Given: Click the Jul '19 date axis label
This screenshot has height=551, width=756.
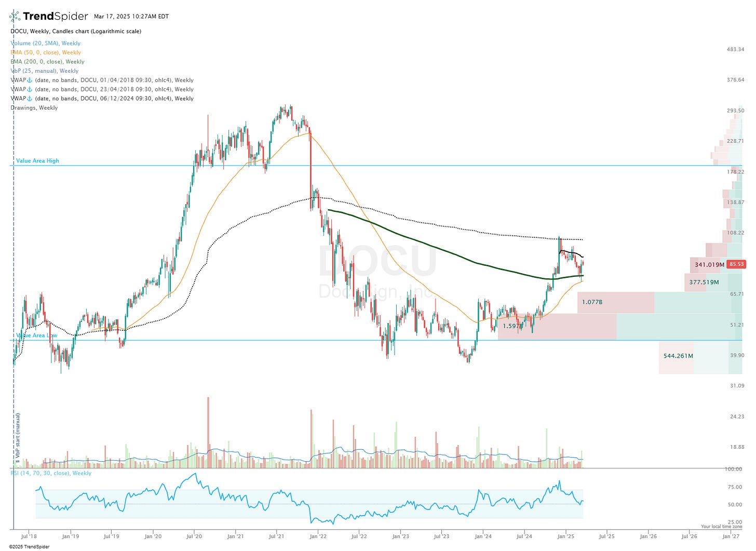Looking at the screenshot, I should [x=111, y=536].
